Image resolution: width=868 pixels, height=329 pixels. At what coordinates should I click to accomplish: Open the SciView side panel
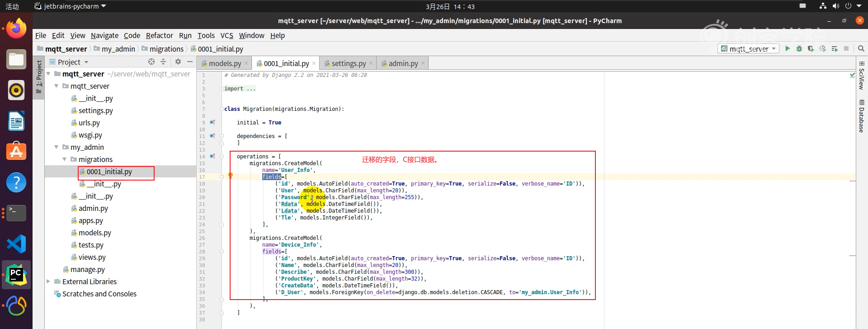862,75
